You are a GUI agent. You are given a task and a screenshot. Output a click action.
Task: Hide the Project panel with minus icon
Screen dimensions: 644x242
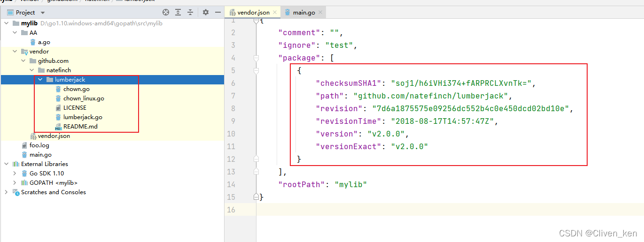click(x=217, y=12)
